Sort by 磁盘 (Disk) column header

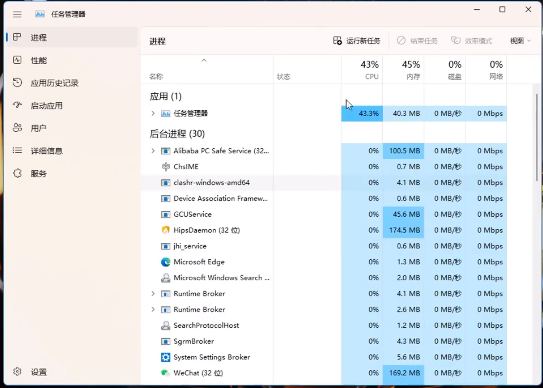click(x=445, y=70)
